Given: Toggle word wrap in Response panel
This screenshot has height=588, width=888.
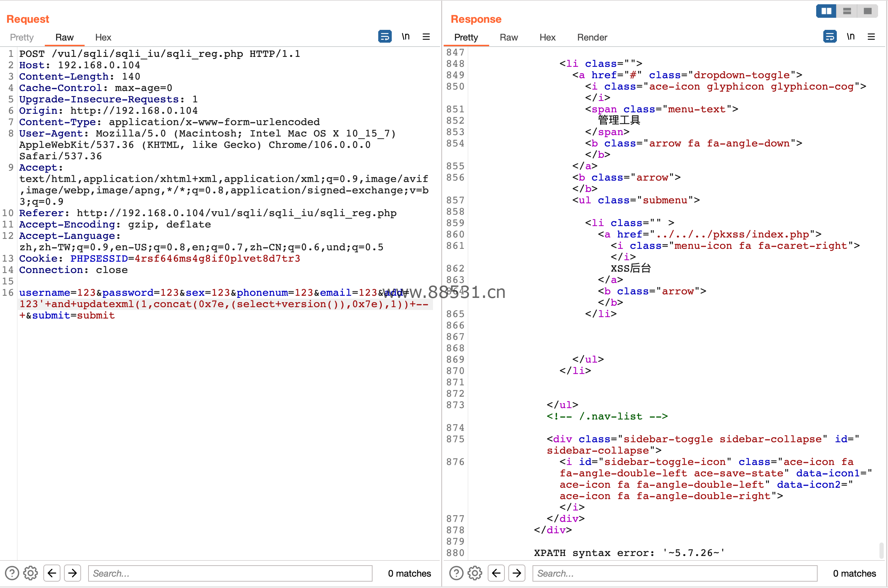Looking at the screenshot, I should pyautogui.click(x=830, y=37).
